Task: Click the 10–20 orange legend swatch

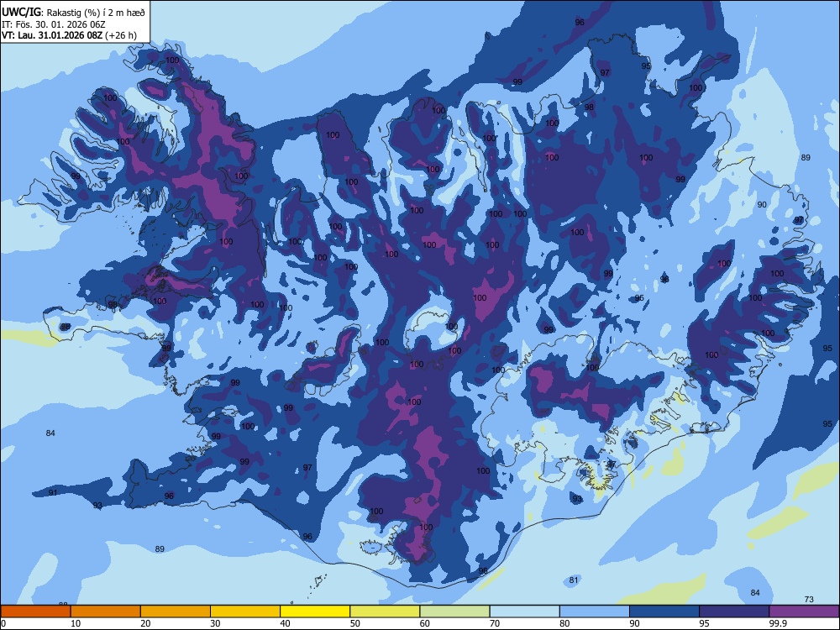Action: pyautogui.click(x=106, y=612)
